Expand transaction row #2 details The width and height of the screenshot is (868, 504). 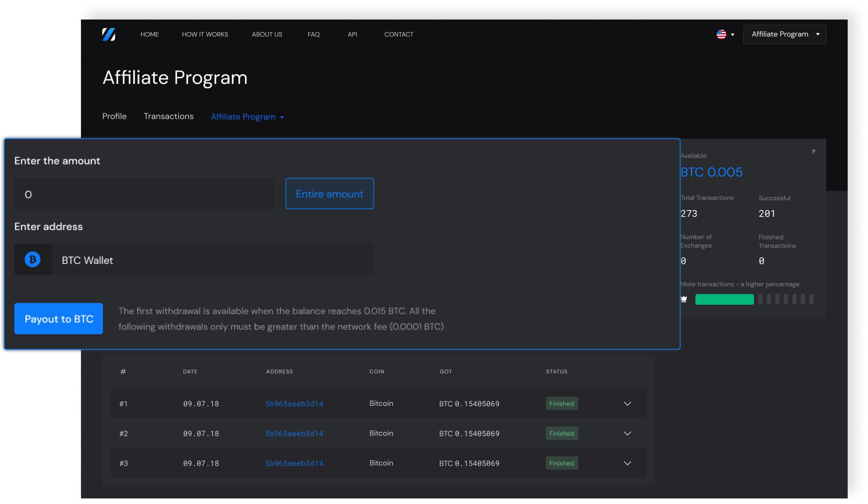tap(627, 433)
